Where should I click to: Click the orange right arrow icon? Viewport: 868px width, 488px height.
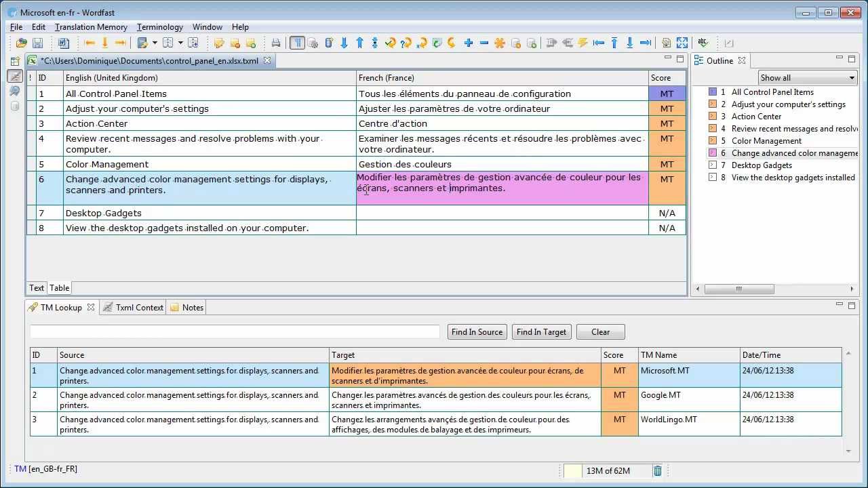click(121, 43)
